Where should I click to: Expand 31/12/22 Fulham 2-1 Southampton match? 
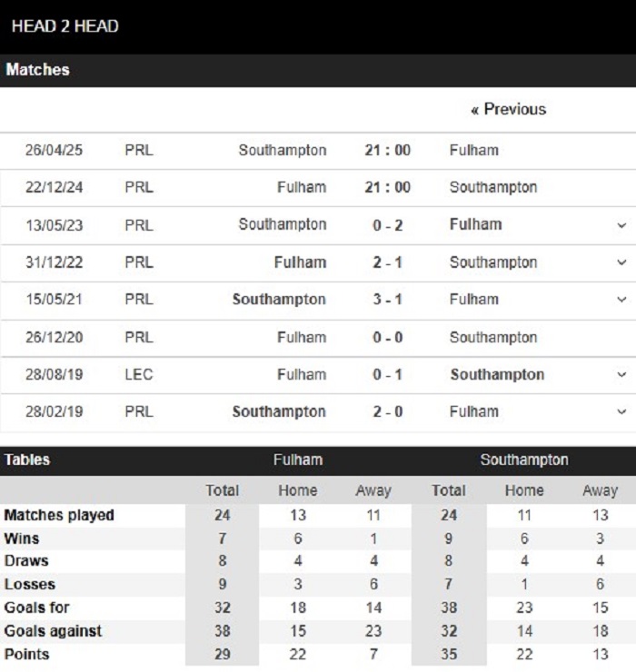coord(621,262)
